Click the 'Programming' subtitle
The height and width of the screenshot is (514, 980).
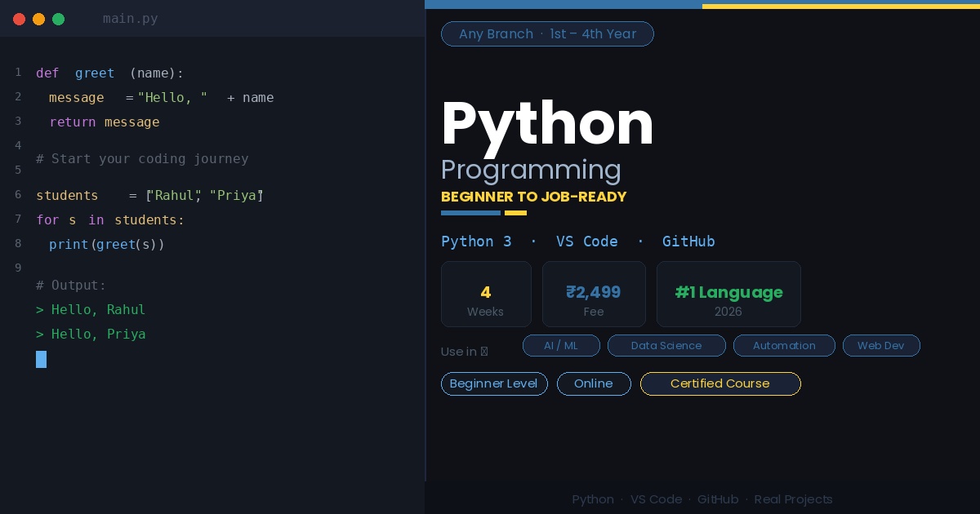click(531, 171)
